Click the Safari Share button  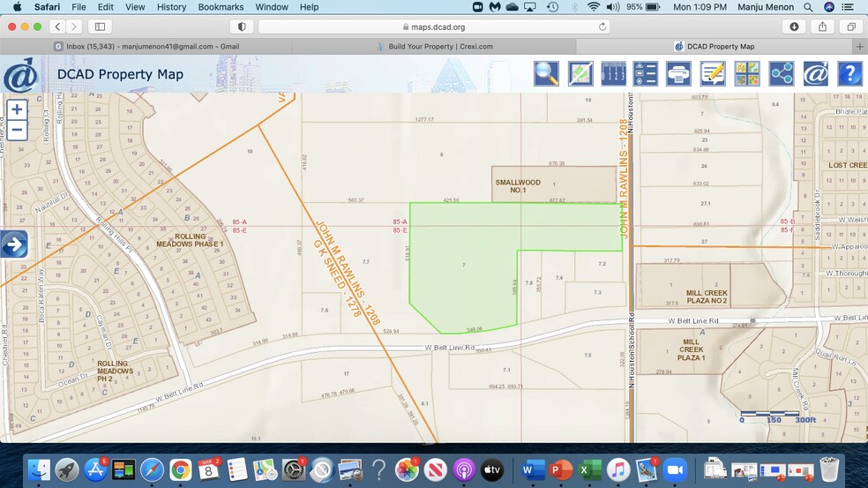click(823, 26)
